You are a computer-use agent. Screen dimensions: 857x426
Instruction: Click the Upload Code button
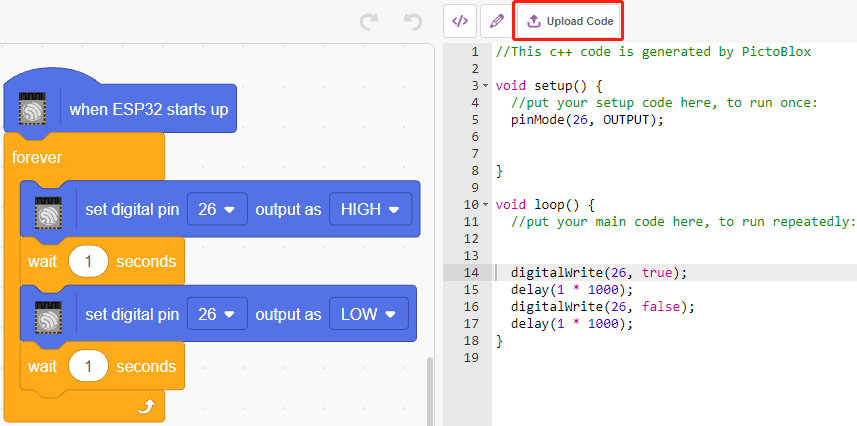pos(568,21)
